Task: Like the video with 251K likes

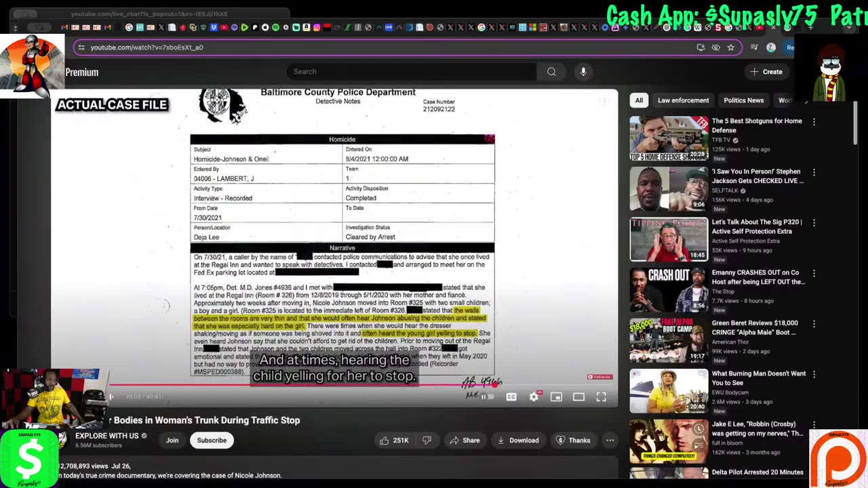Action: 394,441
